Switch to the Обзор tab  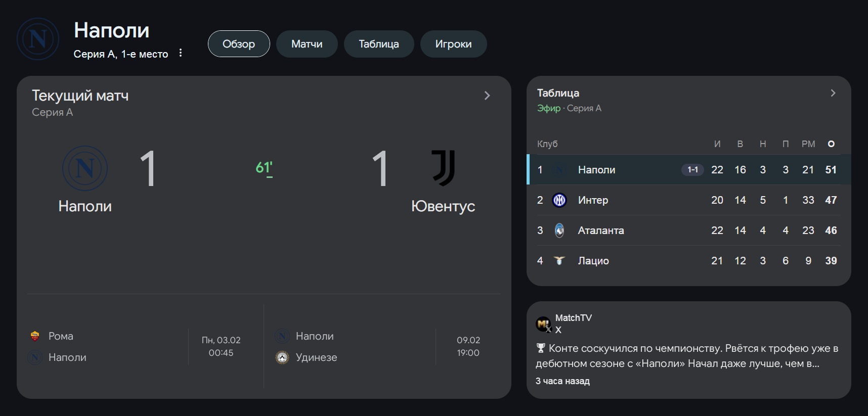coord(239,44)
